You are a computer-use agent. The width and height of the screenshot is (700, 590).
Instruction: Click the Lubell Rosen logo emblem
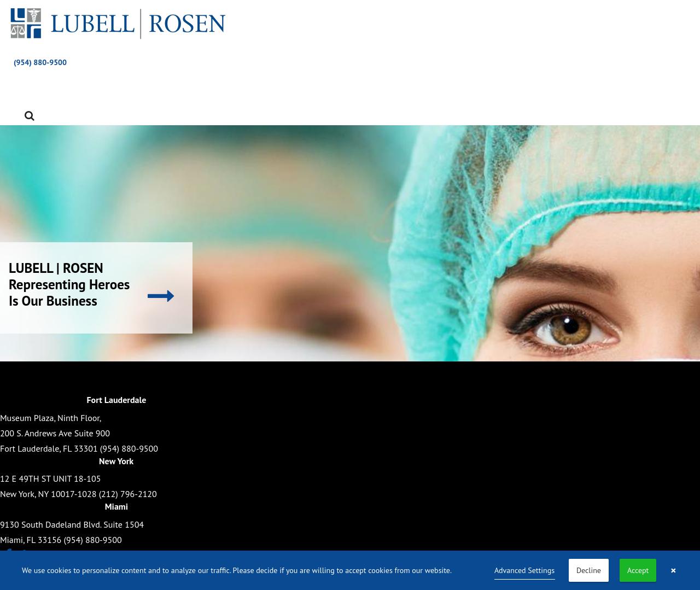(x=26, y=24)
